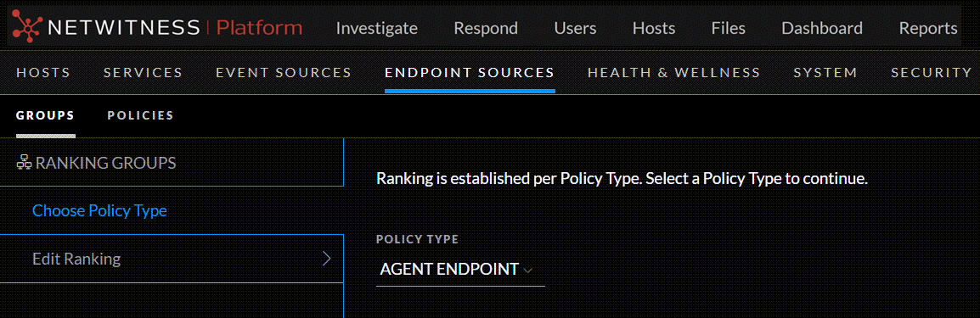The image size is (980, 318).
Task: Switch to the EVENT SOURCES tab
Action: pyautogui.click(x=284, y=73)
